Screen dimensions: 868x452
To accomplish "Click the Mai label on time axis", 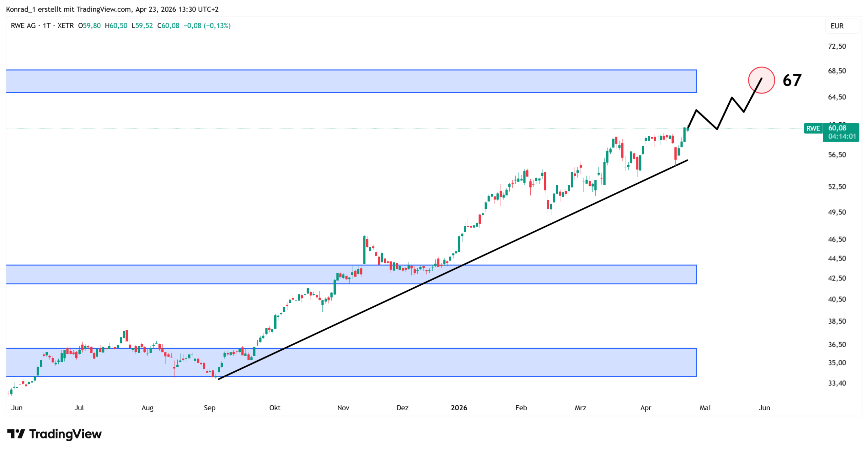I will point(705,408).
